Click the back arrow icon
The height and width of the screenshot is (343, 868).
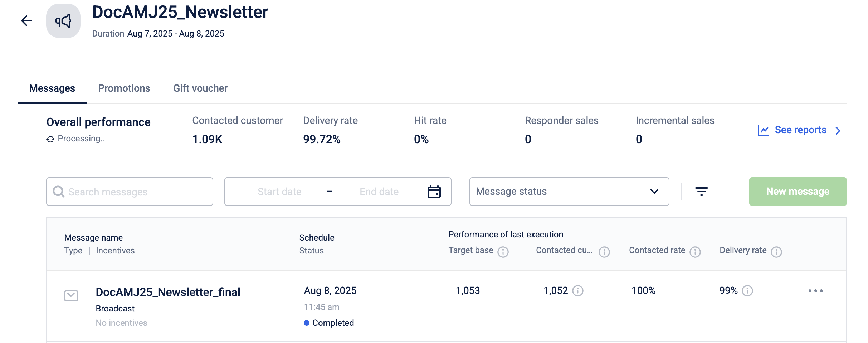[27, 21]
